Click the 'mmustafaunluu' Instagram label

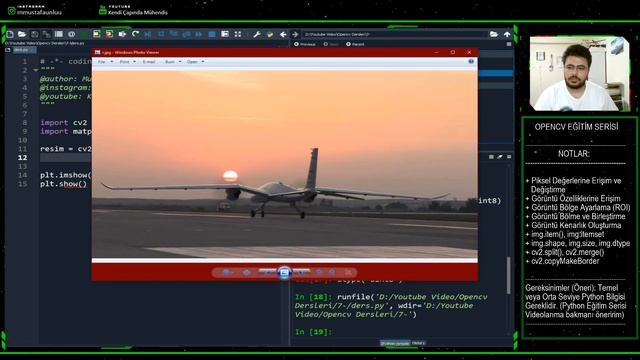click(x=39, y=12)
